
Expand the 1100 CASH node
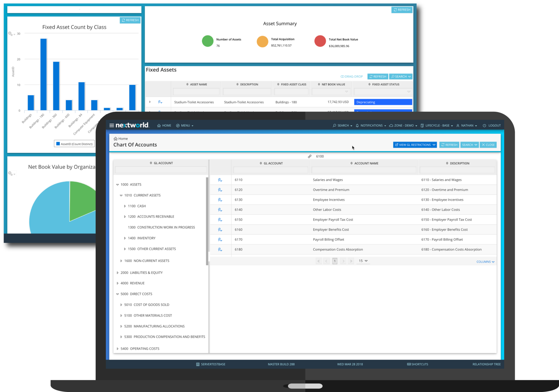point(125,206)
